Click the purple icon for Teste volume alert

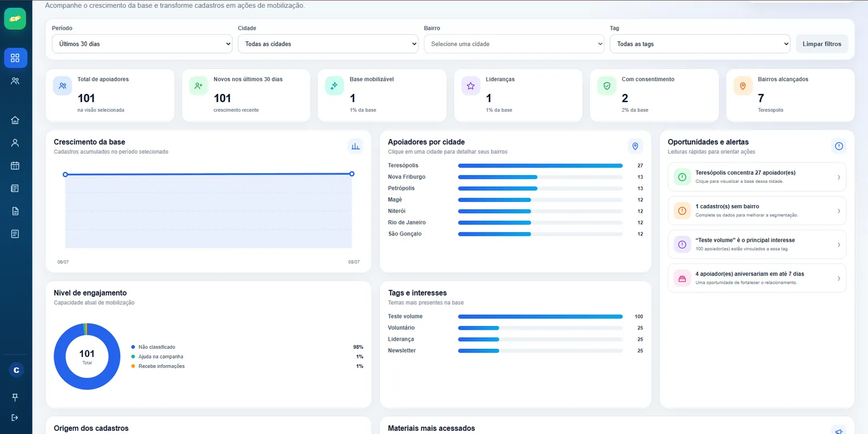(x=682, y=245)
